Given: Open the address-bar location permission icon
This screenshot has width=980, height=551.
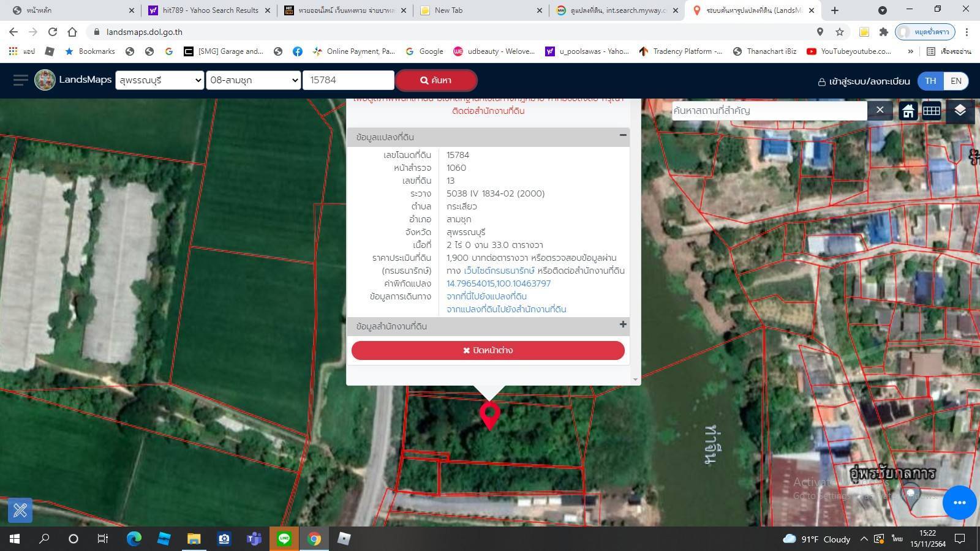Looking at the screenshot, I should 820,32.
